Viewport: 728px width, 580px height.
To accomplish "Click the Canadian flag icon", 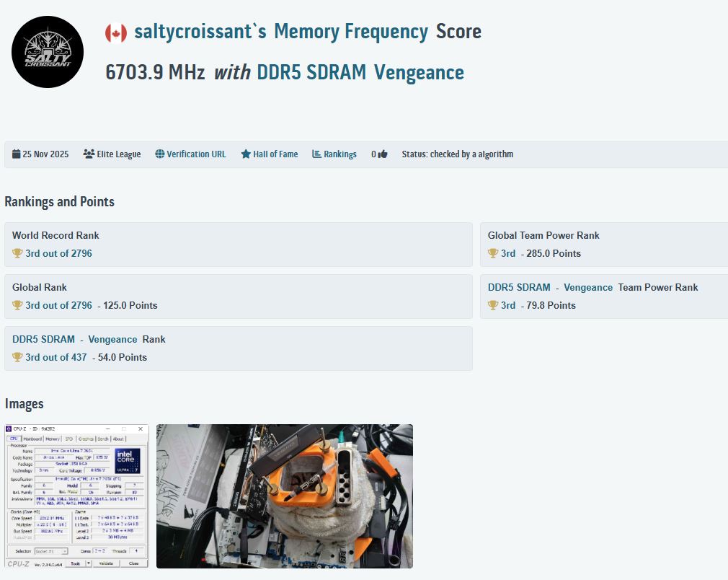I will 116,33.
